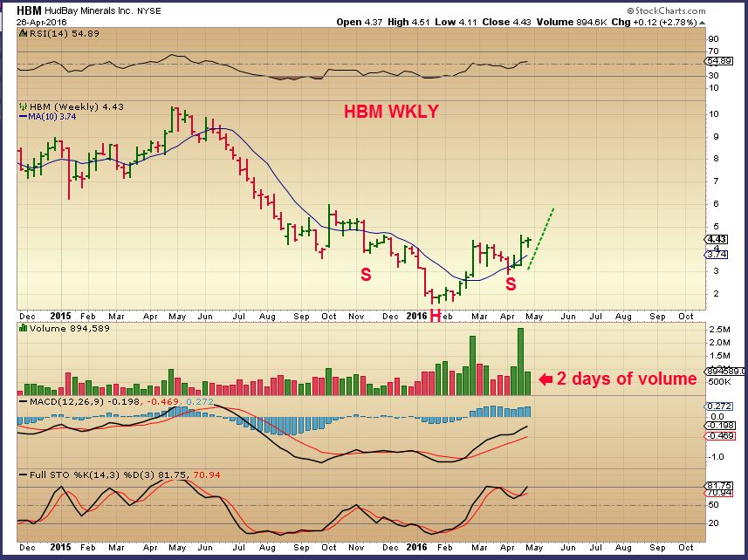Click the 2015 marker on bottom time axis

60,547
